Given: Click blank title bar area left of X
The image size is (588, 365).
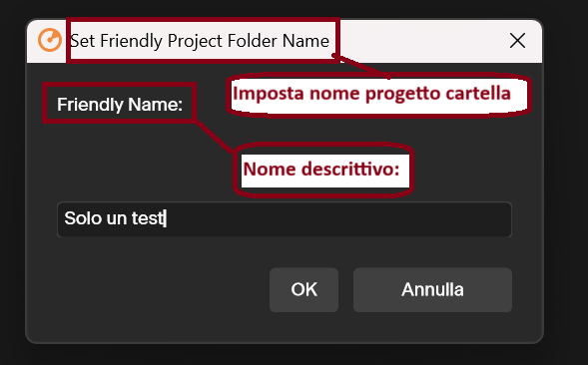Looking at the screenshot, I should 420,41.
